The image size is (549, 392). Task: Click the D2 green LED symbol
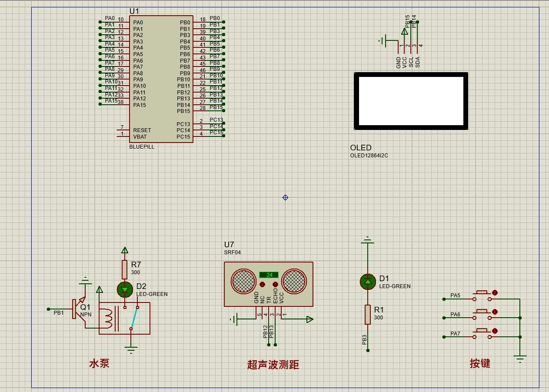[x=125, y=289]
